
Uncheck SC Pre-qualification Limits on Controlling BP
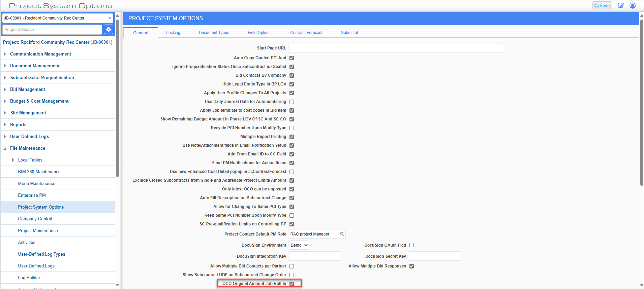click(292, 224)
